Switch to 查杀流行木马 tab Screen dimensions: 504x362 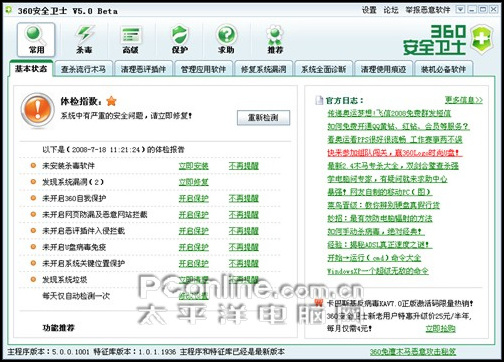tap(83, 69)
